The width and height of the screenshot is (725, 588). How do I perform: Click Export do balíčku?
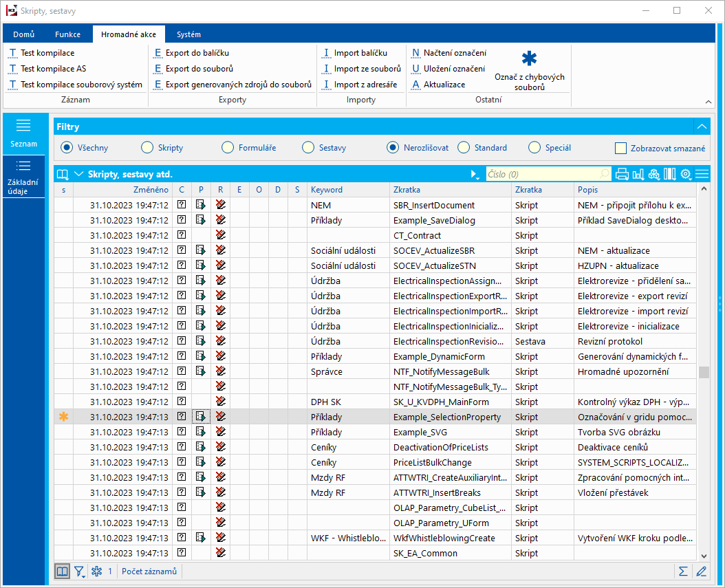pyautogui.click(x=197, y=53)
